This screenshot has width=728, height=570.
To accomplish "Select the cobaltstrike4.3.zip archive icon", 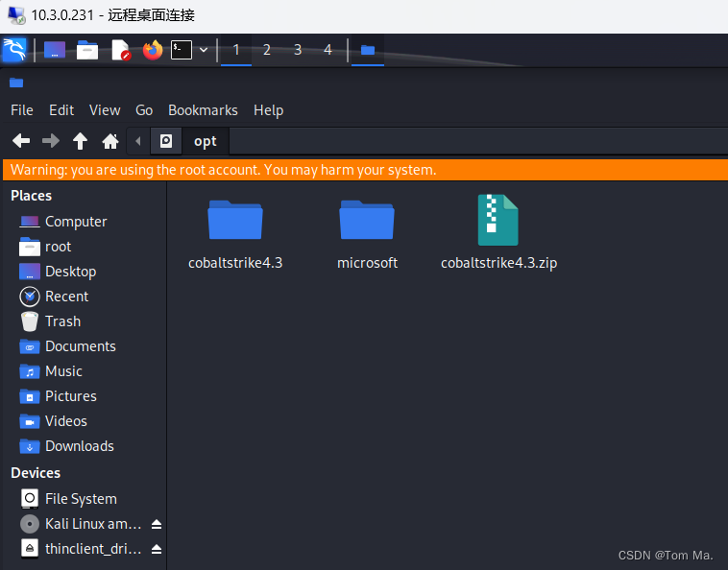I will point(498,220).
